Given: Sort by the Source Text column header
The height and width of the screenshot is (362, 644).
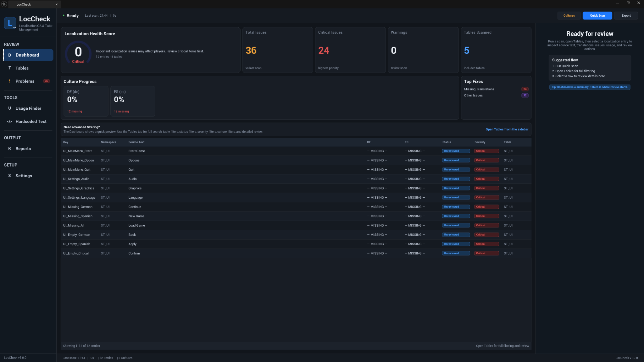Looking at the screenshot, I should (x=136, y=142).
